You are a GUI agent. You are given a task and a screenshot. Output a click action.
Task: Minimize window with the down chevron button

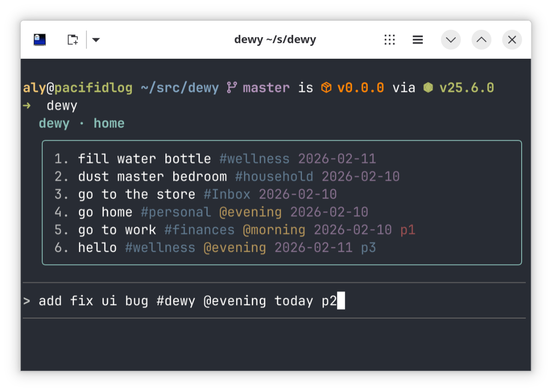click(451, 40)
